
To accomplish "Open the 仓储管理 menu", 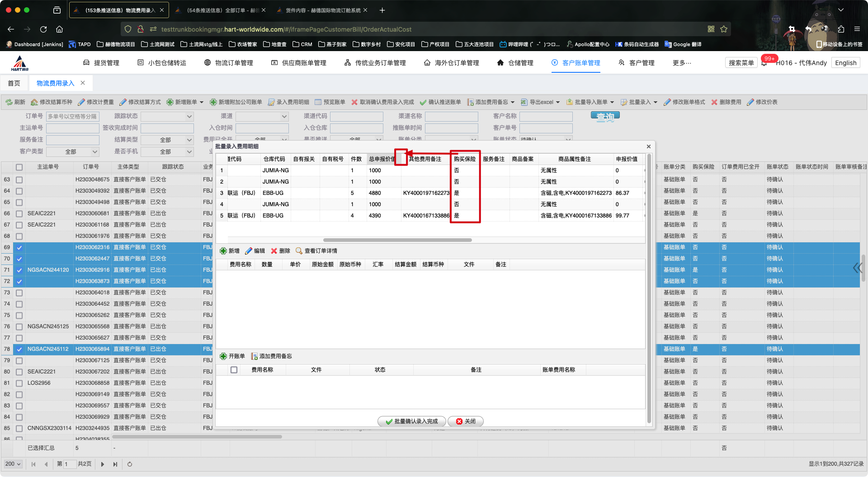I will [515, 63].
